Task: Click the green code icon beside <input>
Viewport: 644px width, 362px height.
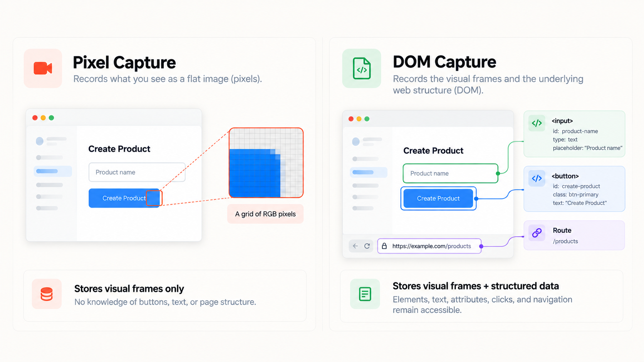Action: pos(537,123)
